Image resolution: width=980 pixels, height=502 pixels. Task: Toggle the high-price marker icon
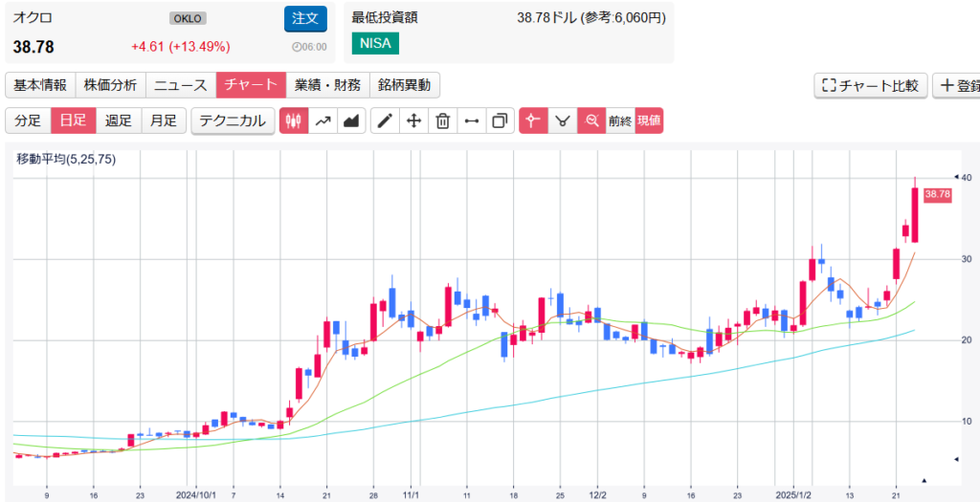(x=533, y=121)
